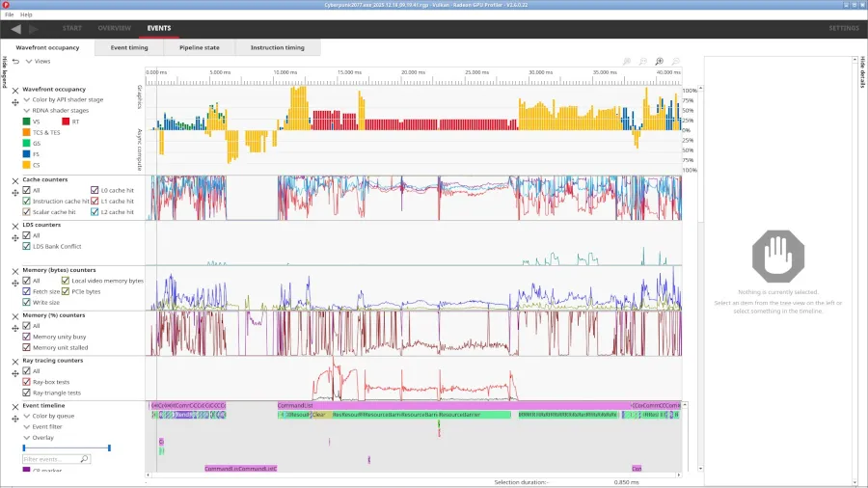Click the blue Overlay range slider
The image size is (868, 488).
(x=67, y=447)
